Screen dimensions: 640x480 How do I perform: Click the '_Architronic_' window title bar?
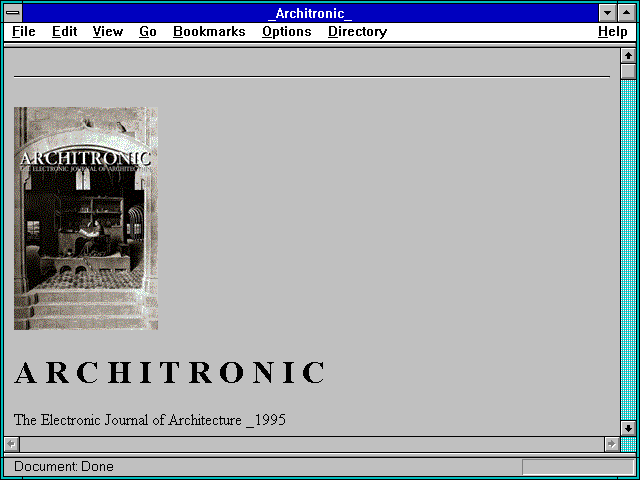coord(310,13)
